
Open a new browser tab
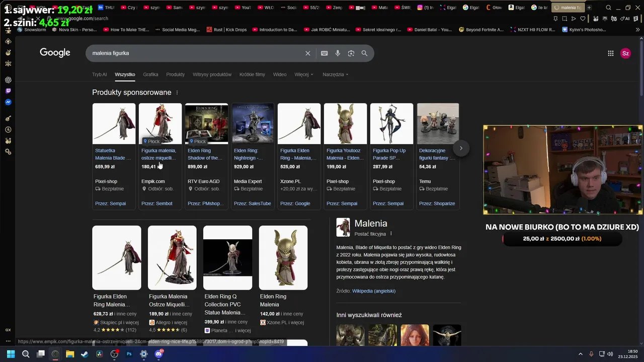coord(589,8)
